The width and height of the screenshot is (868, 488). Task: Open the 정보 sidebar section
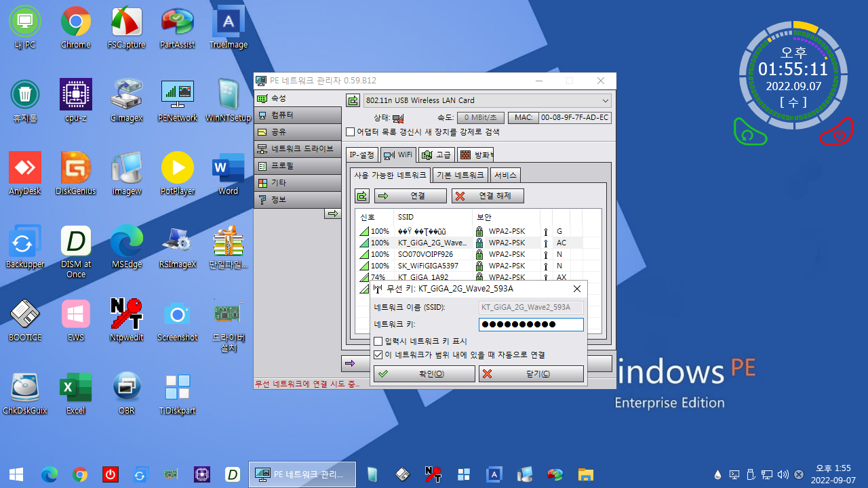(297, 200)
